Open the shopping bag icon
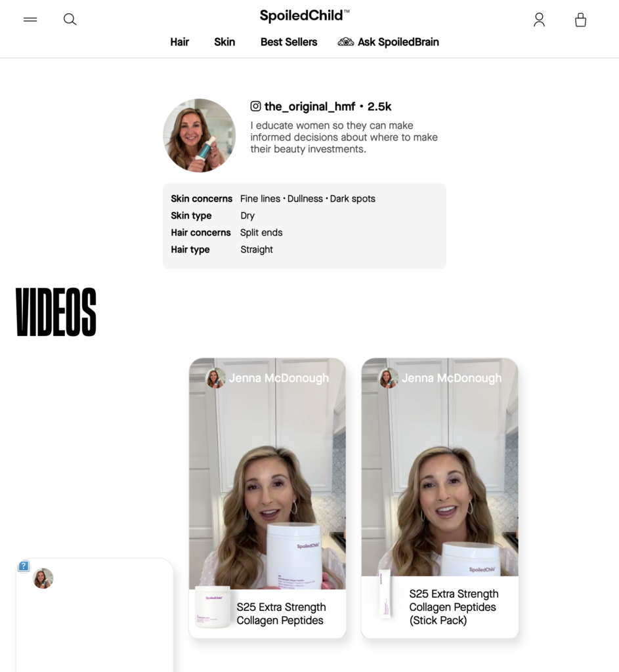This screenshot has width=619, height=672. [580, 20]
